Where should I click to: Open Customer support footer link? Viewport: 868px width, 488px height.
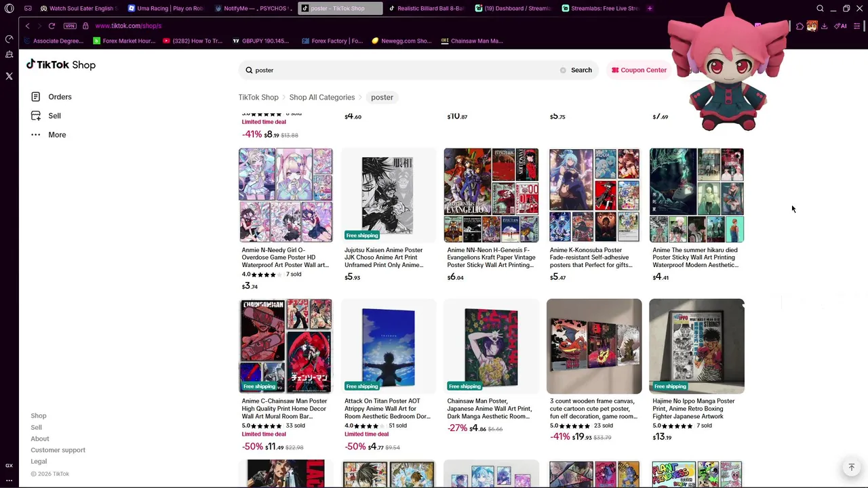pyautogui.click(x=58, y=450)
